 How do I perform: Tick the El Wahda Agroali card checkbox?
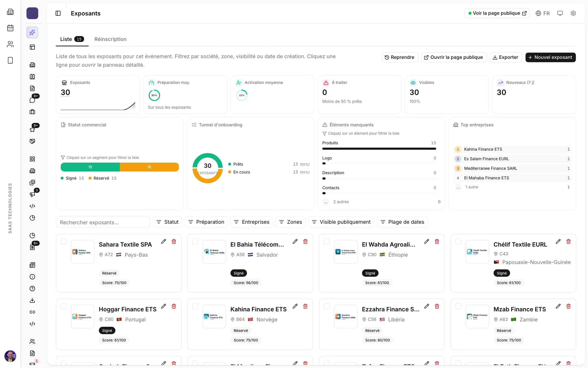click(327, 241)
